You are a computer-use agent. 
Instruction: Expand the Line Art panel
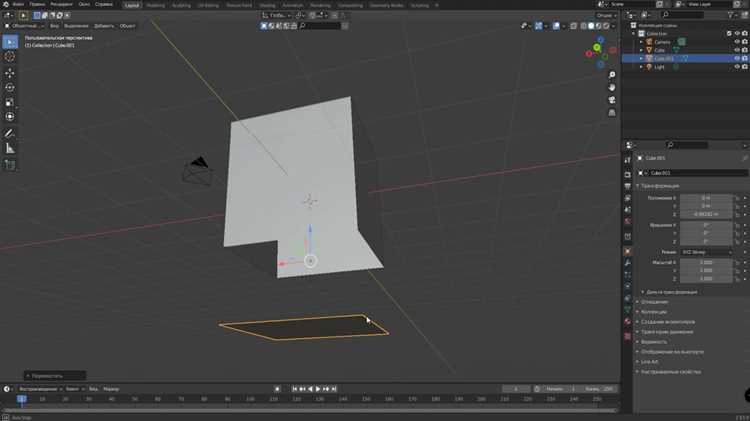(x=649, y=362)
